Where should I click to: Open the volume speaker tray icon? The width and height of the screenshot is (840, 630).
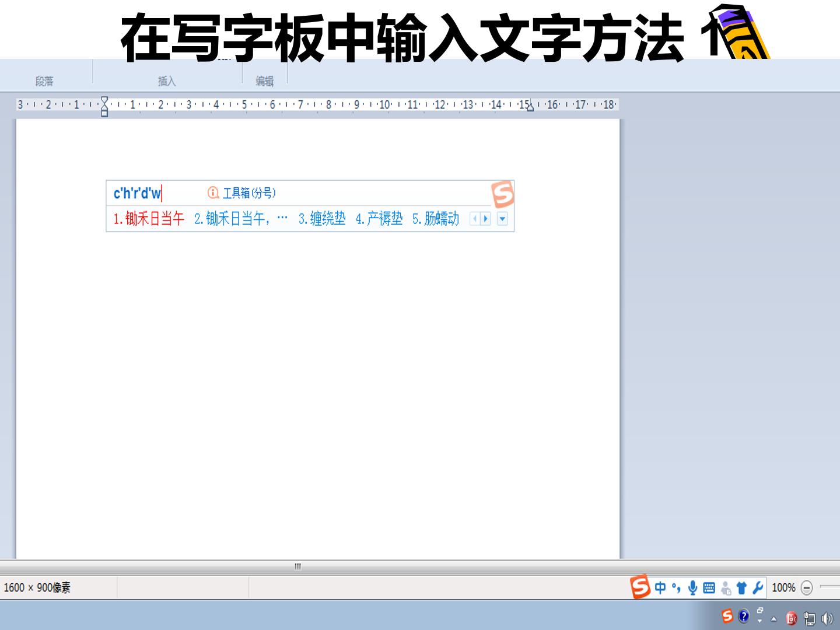(x=827, y=618)
